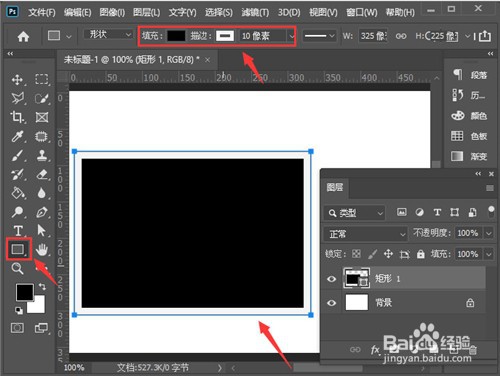Select the Spot Healing tool
Viewport: 500px width, 376px height.
coord(42,136)
